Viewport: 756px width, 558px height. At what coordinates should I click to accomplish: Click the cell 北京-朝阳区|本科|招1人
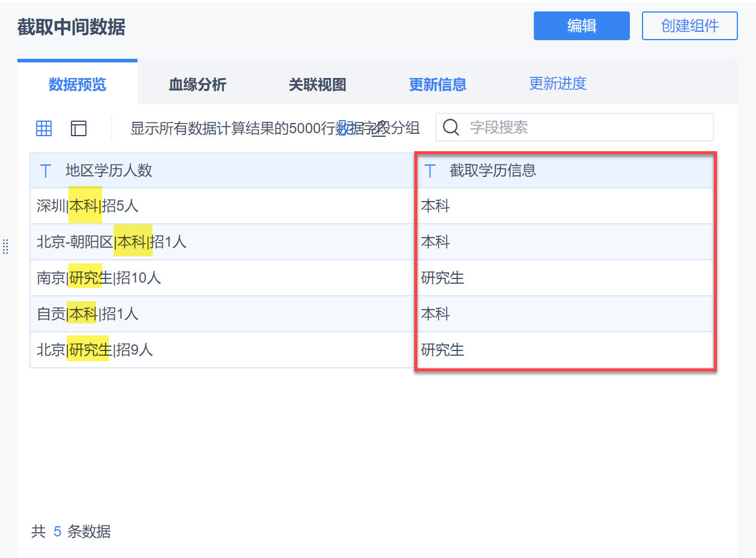[112, 242]
